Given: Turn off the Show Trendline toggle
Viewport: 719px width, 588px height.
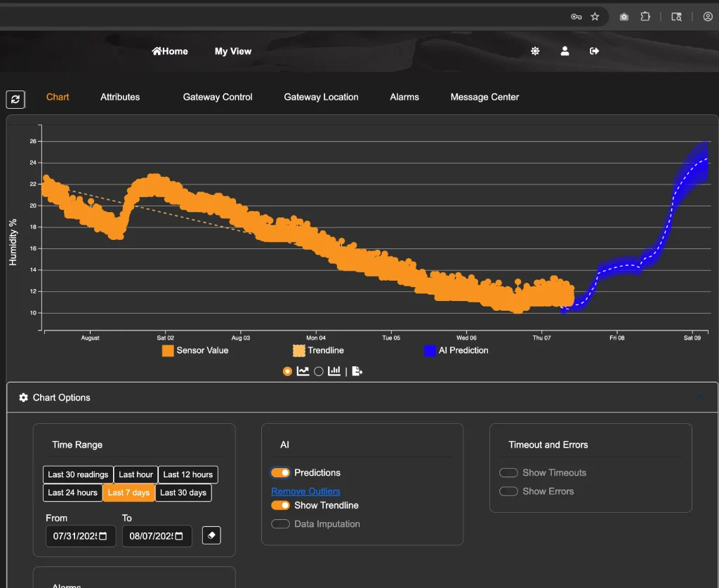Looking at the screenshot, I should pyautogui.click(x=281, y=505).
